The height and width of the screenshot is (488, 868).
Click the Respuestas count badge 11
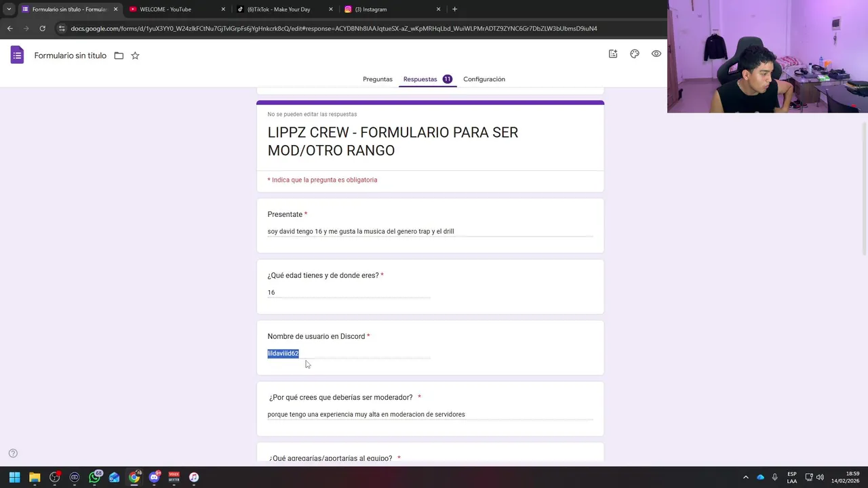click(448, 79)
